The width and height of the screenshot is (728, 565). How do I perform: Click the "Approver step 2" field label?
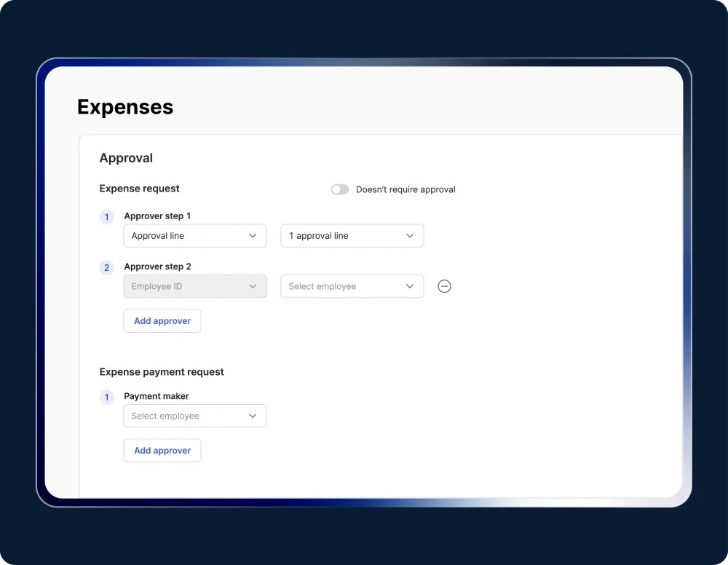(157, 266)
